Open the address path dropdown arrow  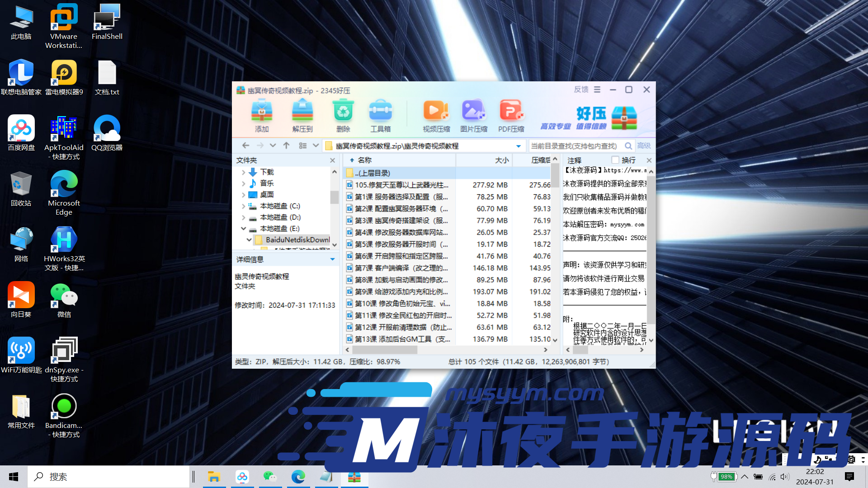519,146
